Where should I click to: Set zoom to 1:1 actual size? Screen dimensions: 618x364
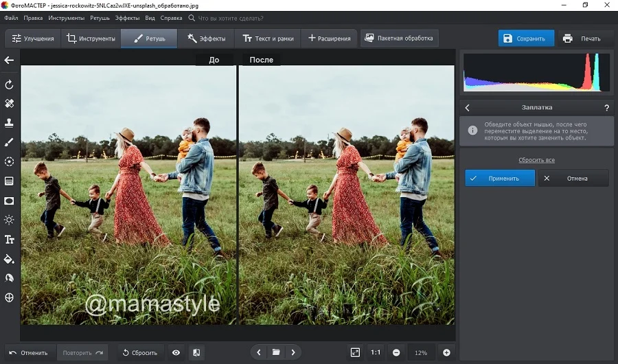[x=376, y=352]
